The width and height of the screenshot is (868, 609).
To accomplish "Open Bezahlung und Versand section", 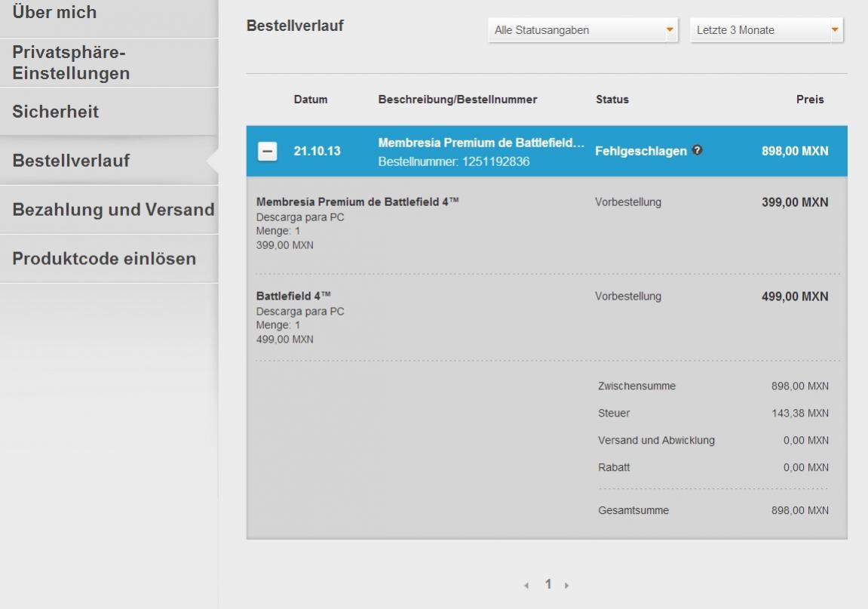I will coord(109,210).
